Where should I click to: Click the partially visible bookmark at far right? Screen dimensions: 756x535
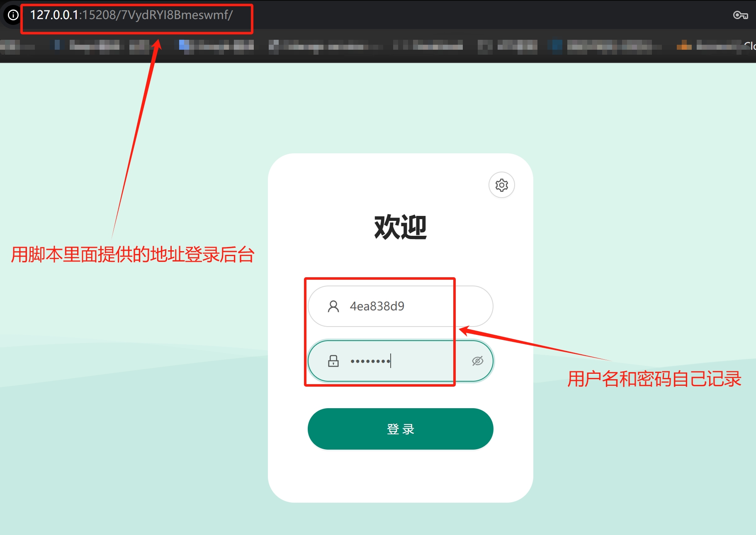[x=749, y=46]
